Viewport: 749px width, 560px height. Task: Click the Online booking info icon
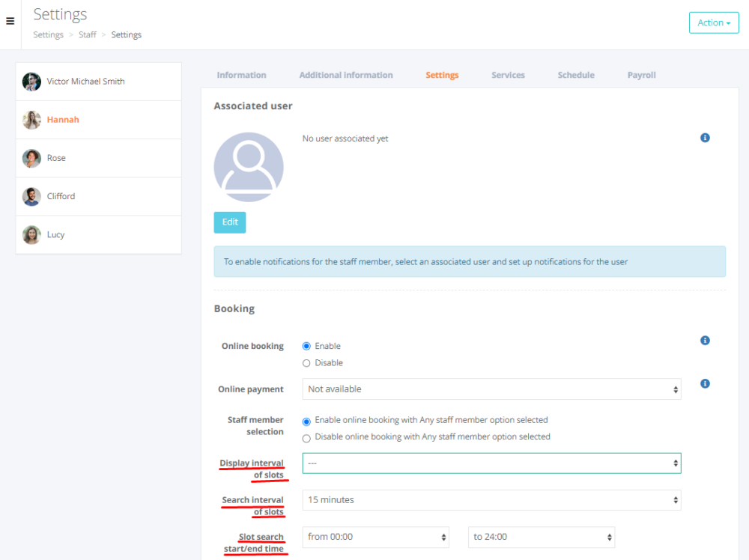[x=705, y=341]
